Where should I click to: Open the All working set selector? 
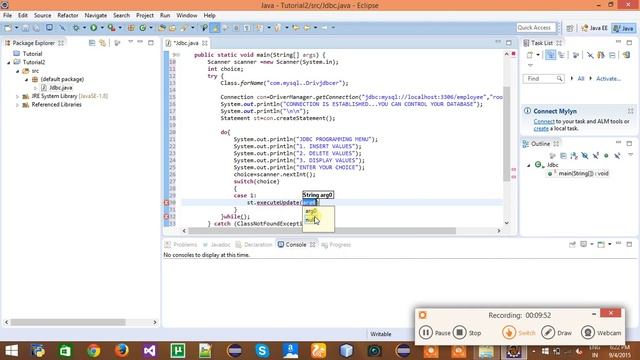pyautogui.click(x=580, y=78)
